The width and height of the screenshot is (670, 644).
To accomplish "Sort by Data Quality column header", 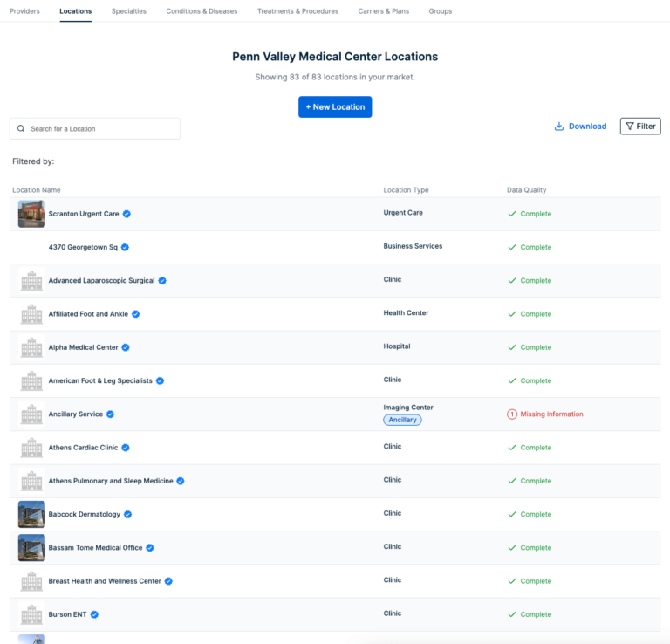I will click(x=526, y=190).
